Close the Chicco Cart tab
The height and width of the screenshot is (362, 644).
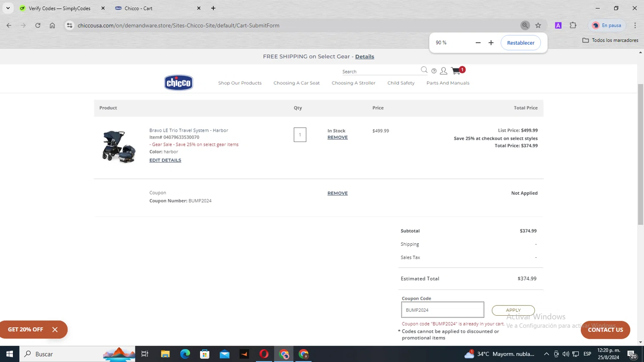[x=199, y=8]
